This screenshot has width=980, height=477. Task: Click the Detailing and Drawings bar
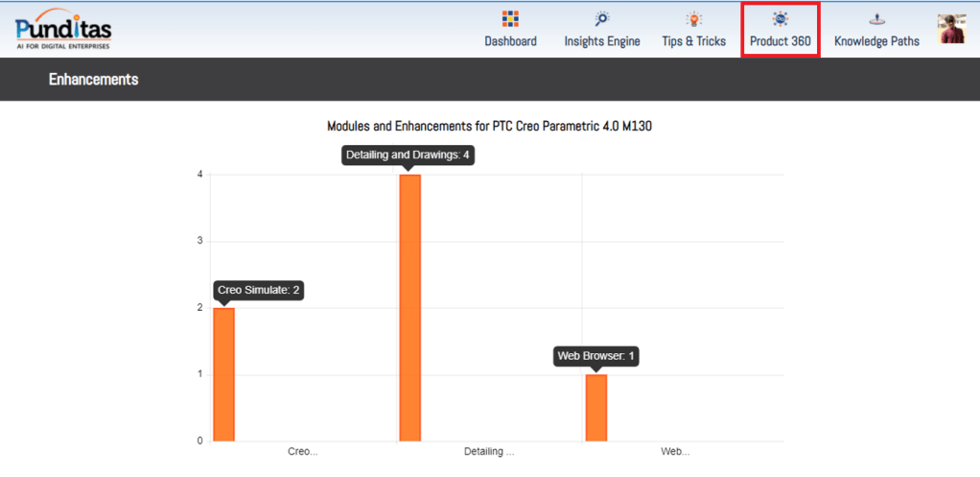click(x=409, y=307)
